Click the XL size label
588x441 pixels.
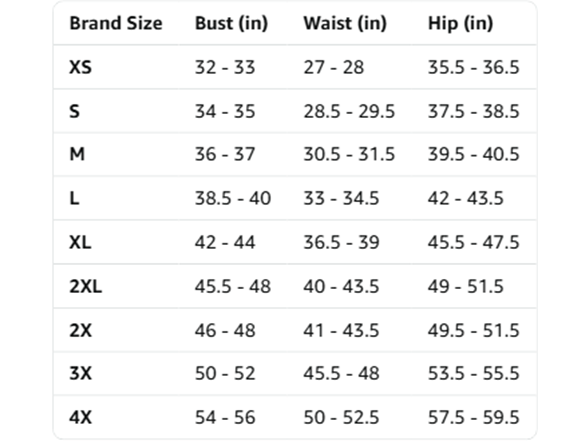(x=80, y=242)
